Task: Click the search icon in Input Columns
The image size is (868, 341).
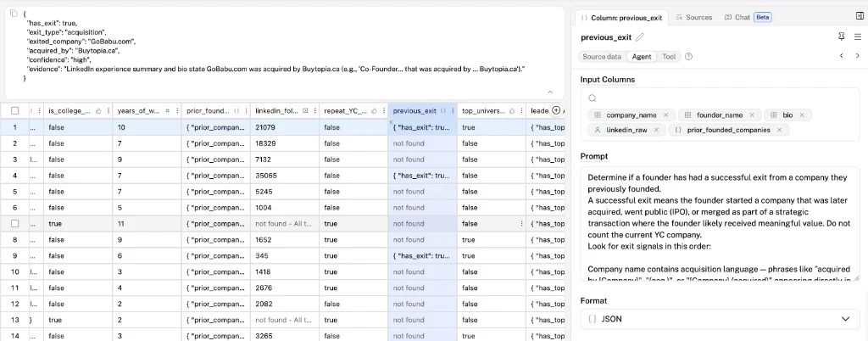Action: pyautogui.click(x=593, y=98)
